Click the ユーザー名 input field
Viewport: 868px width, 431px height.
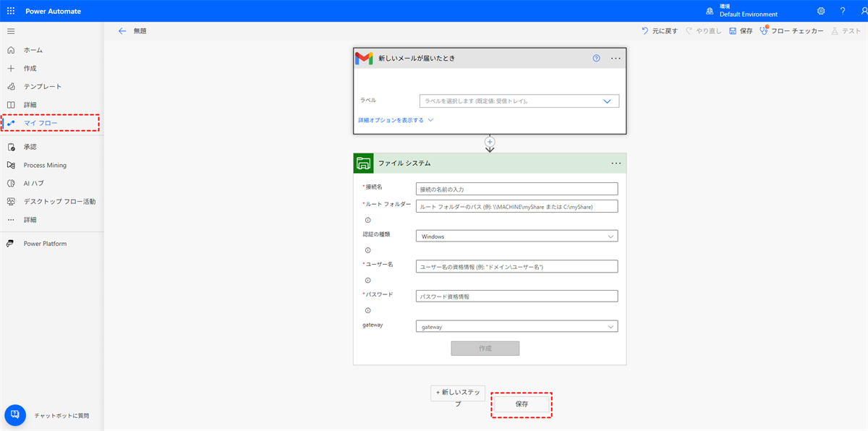coord(517,266)
